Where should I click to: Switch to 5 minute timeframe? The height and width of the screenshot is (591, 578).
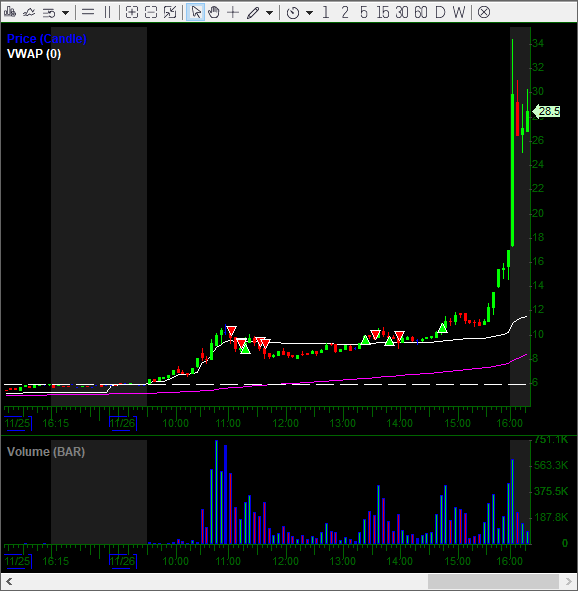click(363, 12)
